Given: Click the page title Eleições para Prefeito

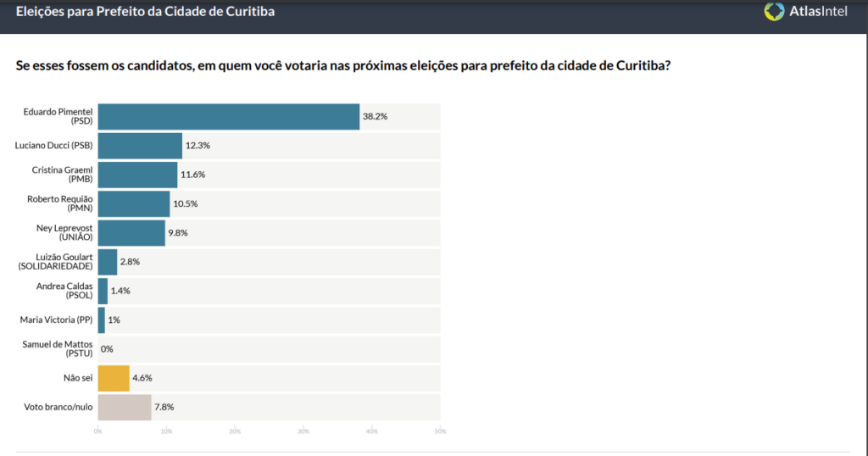Looking at the screenshot, I should pyautogui.click(x=145, y=11).
